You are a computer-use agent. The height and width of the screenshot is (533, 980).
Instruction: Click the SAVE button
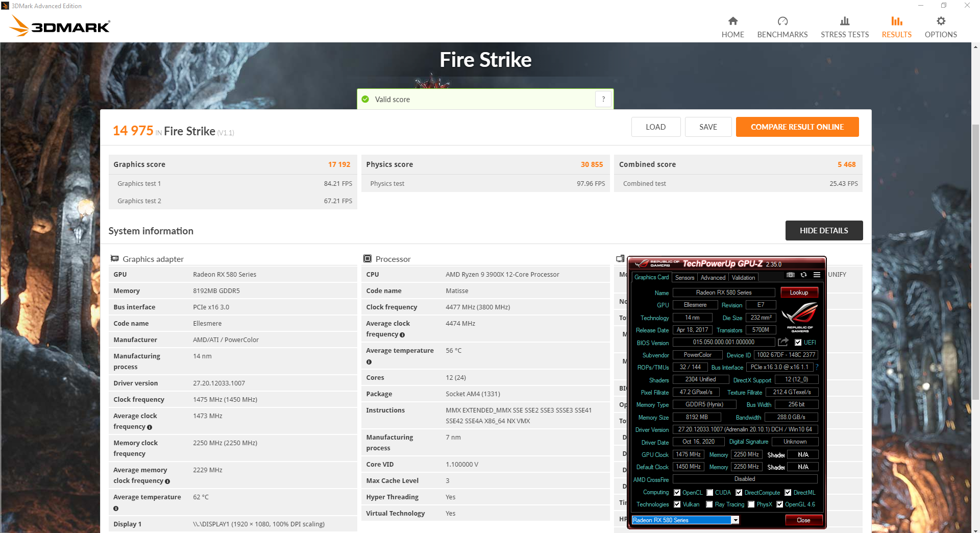coord(708,127)
